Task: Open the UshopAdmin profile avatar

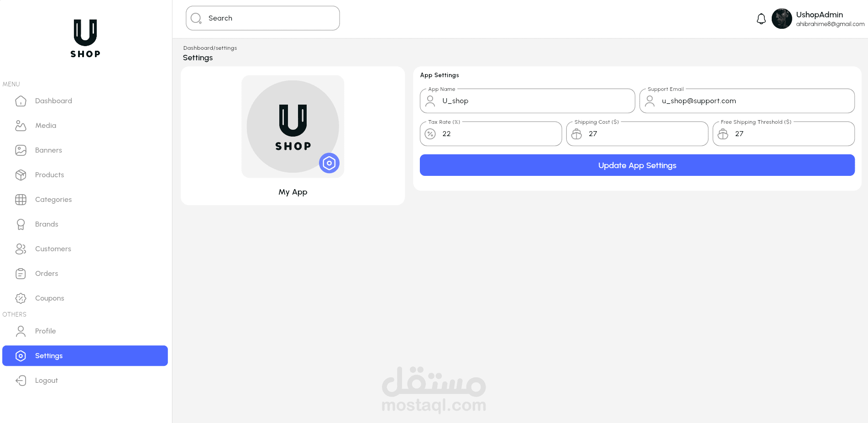Action: (x=782, y=19)
